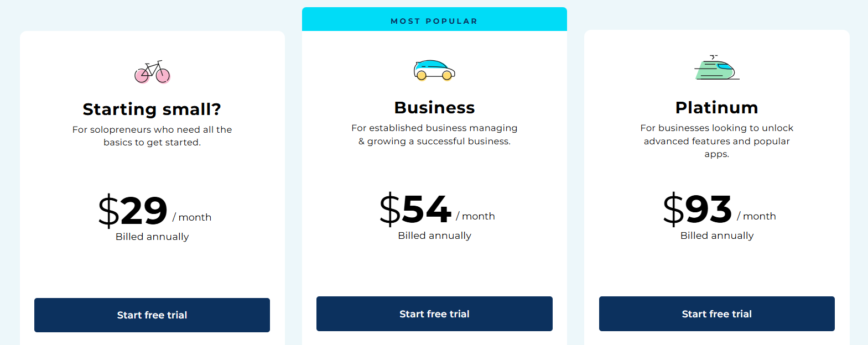This screenshot has height=345, width=868.
Task: Click the pink bicycle icon
Action: tap(152, 72)
